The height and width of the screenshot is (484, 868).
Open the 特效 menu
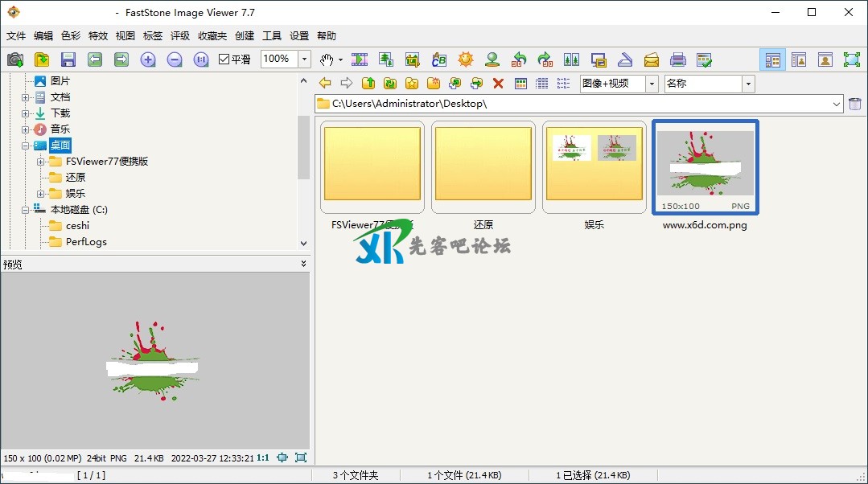click(97, 36)
